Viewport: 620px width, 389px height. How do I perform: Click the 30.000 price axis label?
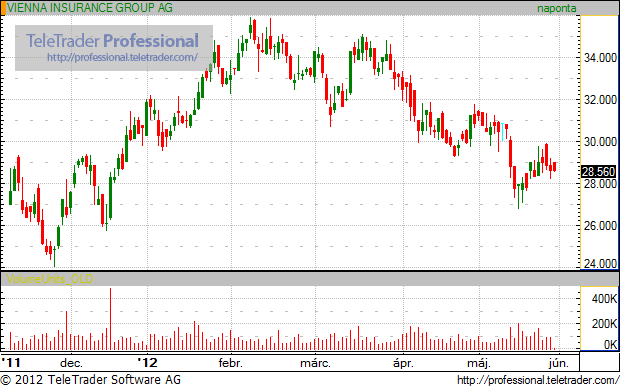click(600, 142)
